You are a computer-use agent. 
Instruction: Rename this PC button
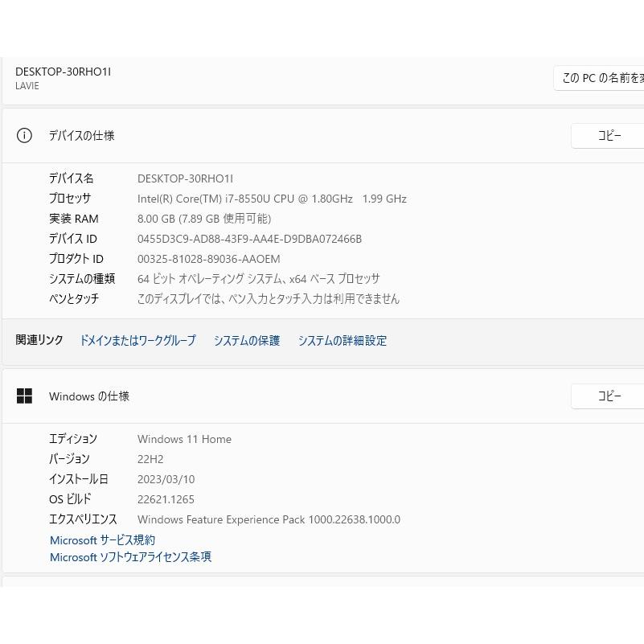pos(599,78)
